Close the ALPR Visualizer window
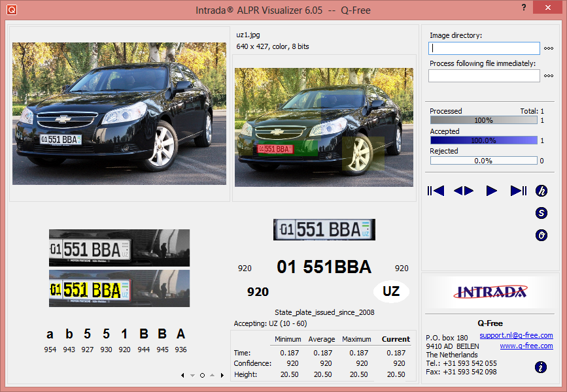The image size is (567, 392). (548, 8)
